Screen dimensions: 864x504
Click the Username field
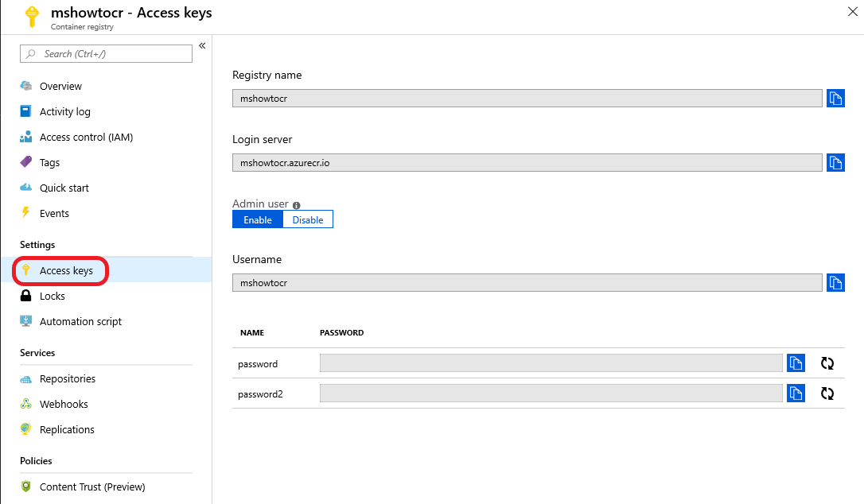527,282
